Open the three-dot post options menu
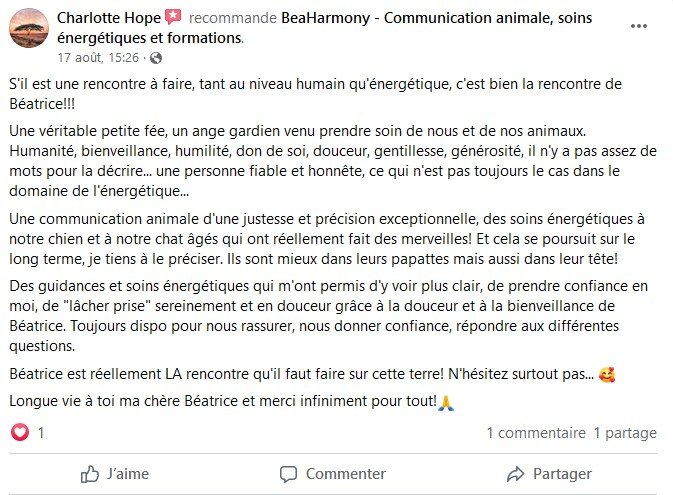The width and height of the screenshot is (673, 495). click(x=639, y=26)
